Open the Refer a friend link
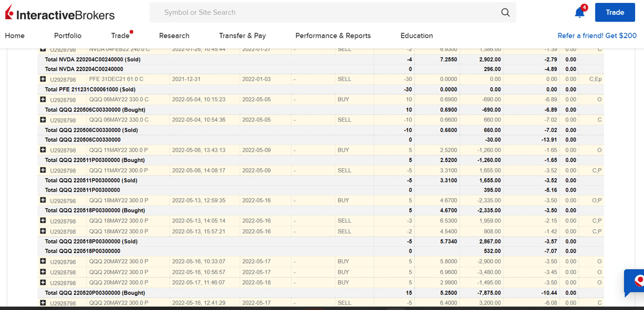The image size is (644, 310). pos(596,36)
